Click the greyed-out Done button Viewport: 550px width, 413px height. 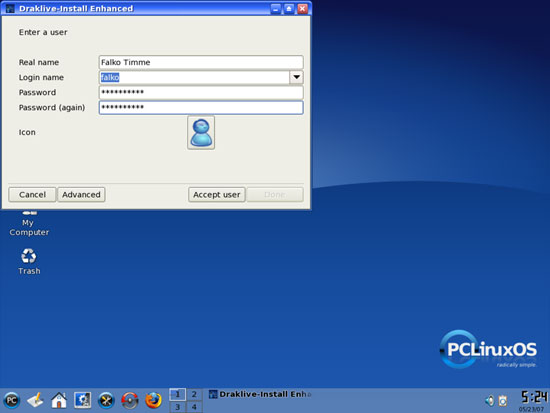coord(275,194)
